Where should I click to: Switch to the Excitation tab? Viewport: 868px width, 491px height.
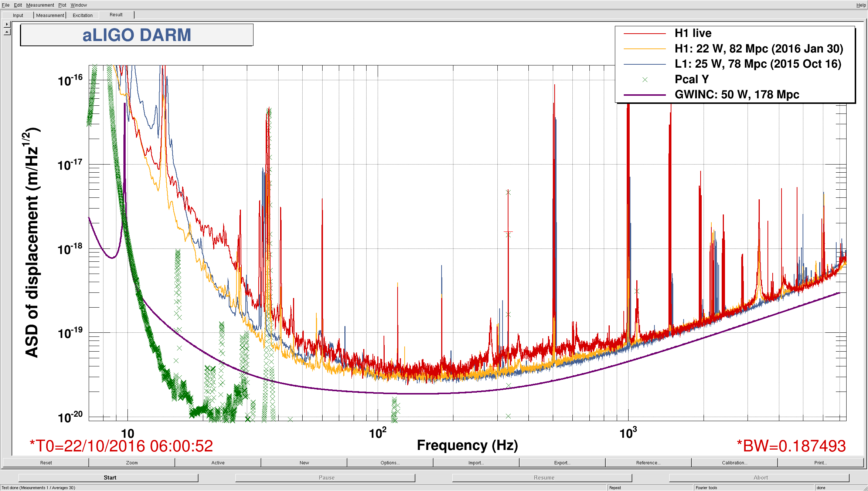click(83, 15)
